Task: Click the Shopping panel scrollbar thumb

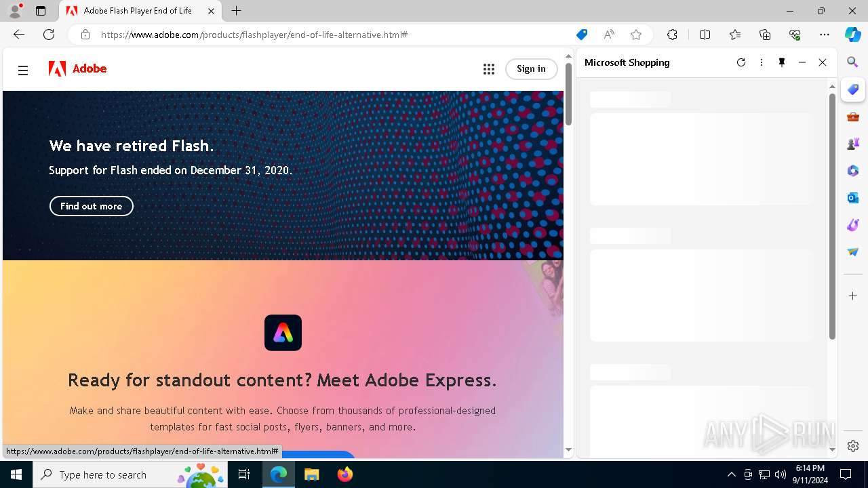Action: (832, 216)
